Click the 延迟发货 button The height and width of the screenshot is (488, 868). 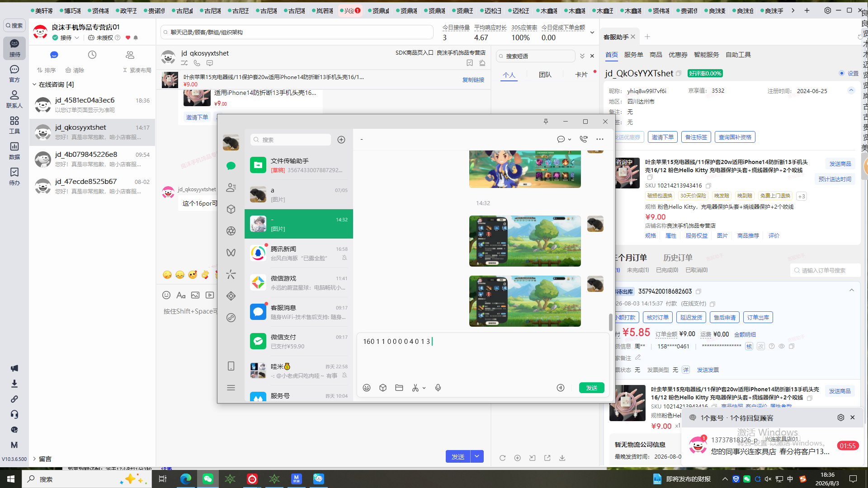tap(691, 317)
